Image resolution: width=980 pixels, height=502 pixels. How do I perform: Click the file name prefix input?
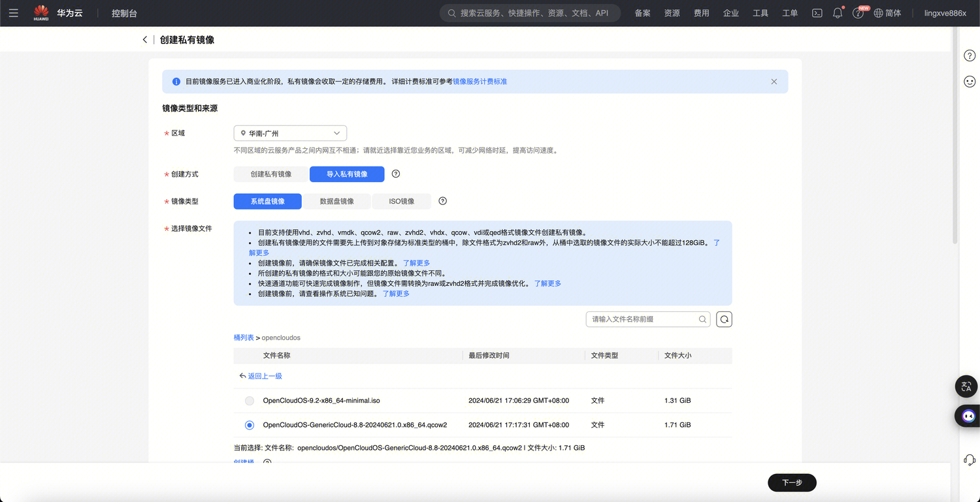642,319
